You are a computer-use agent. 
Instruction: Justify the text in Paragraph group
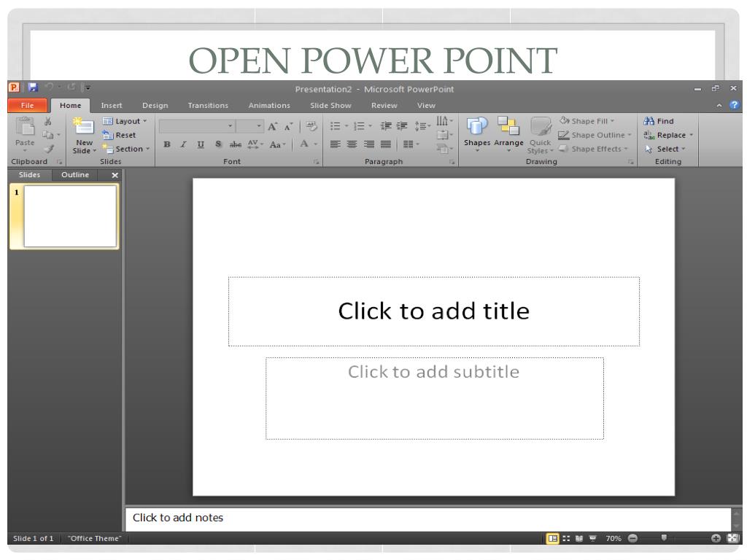[386, 144]
